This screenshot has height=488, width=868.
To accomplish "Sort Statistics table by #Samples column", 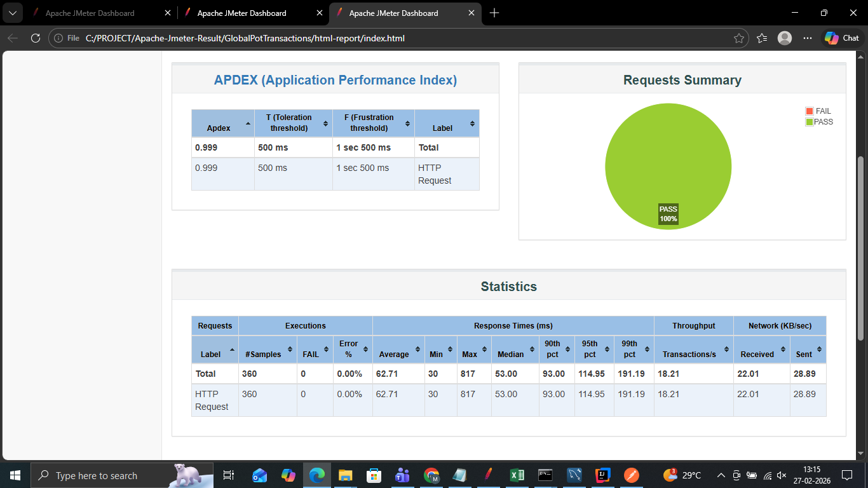I will [x=268, y=349].
